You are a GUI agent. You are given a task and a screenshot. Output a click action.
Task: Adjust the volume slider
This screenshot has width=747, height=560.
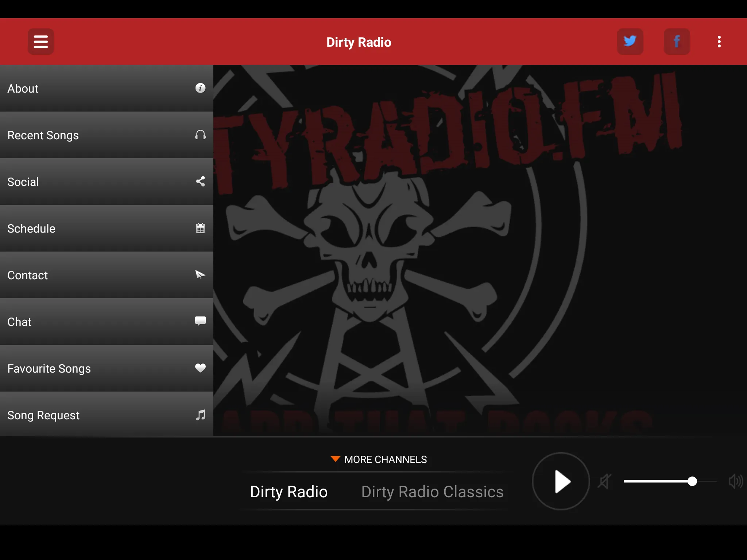tap(691, 481)
